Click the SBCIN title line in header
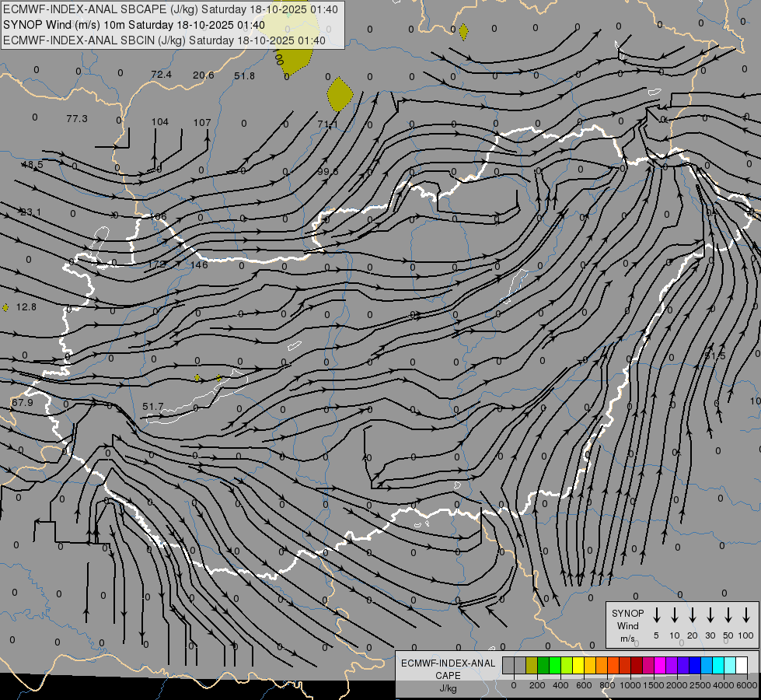Viewport: 761px width, 700px height. tap(164, 40)
